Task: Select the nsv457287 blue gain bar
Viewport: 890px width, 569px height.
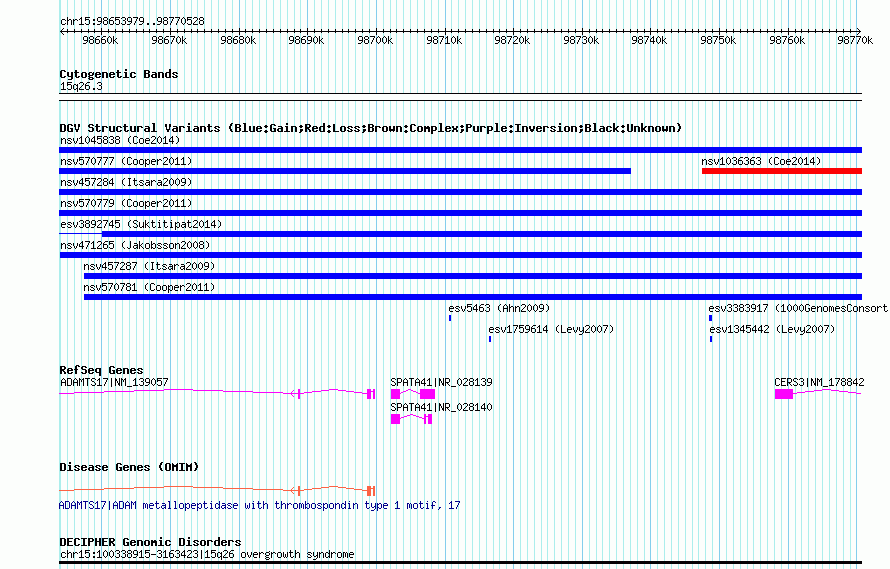Action: point(473,276)
